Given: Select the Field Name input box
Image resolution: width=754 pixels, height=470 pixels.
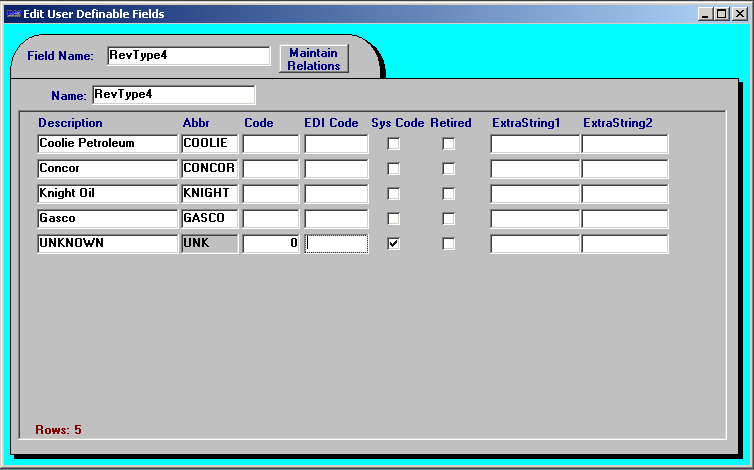Looking at the screenshot, I should point(188,55).
